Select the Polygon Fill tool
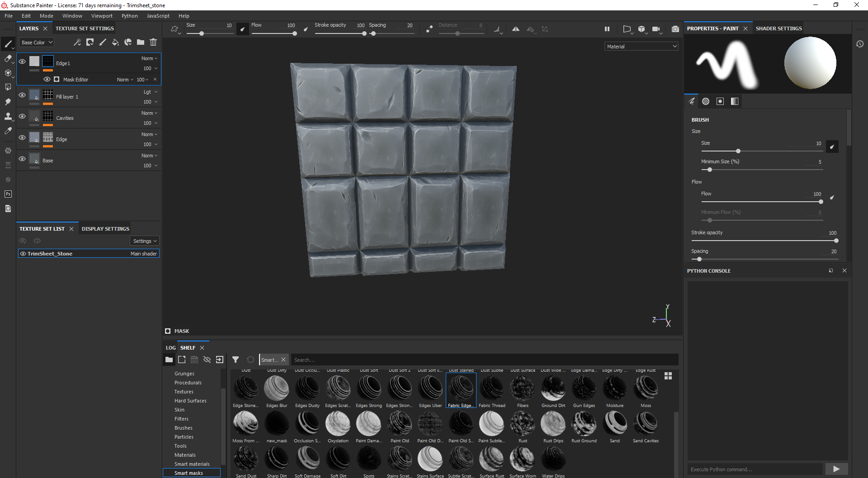868x478 pixels. pyautogui.click(x=8, y=87)
